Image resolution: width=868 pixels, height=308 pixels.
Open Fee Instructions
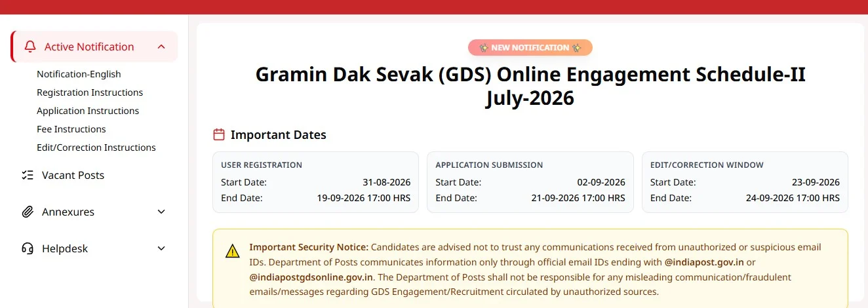[71, 129]
